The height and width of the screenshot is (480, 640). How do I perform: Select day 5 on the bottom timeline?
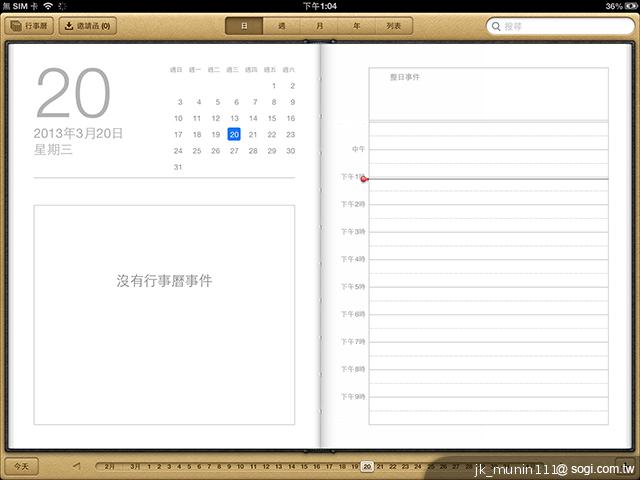click(x=189, y=466)
